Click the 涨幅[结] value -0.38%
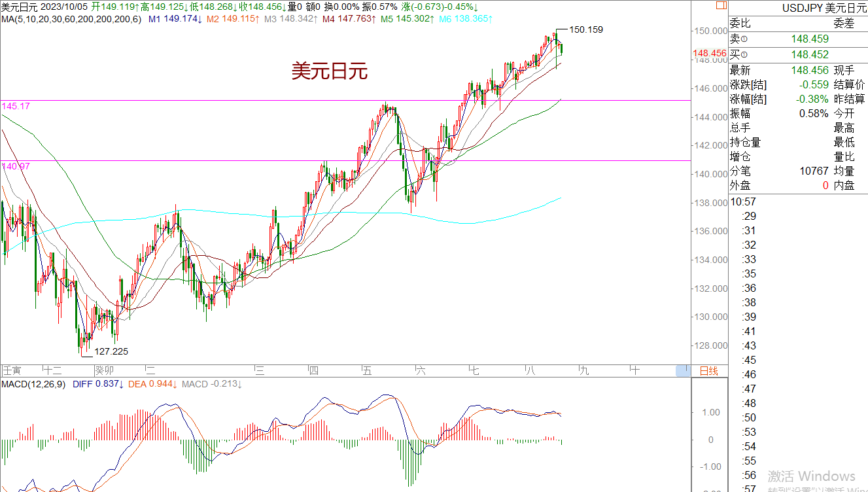The height and width of the screenshot is (492, 868). (x=812, y=99)
